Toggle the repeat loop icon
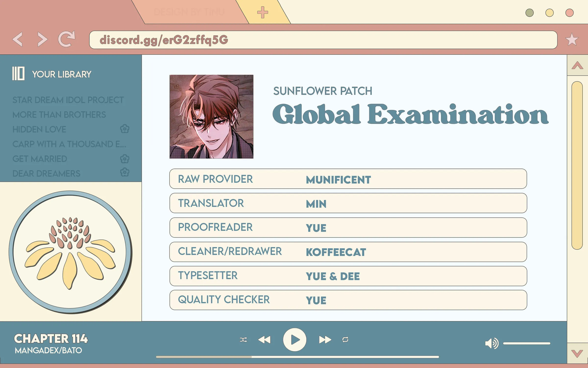The image size is (588, 368). click(345, 340)
